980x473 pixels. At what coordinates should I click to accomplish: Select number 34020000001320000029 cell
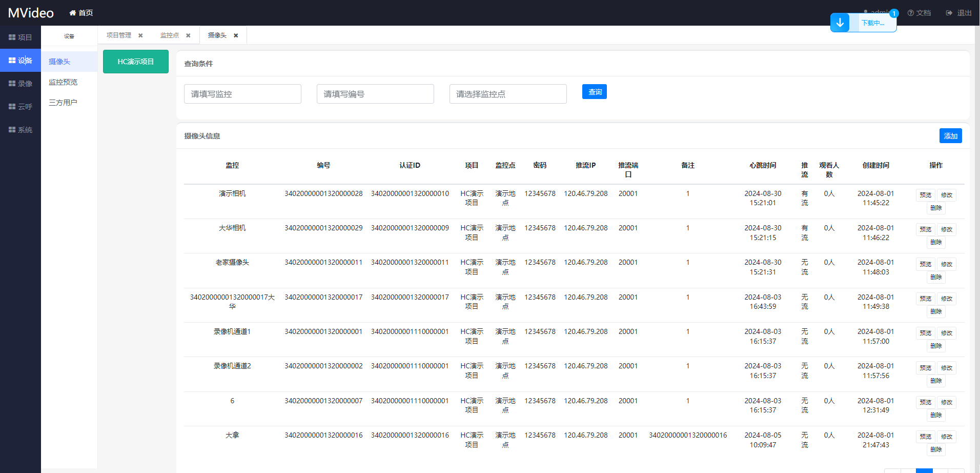323,228
